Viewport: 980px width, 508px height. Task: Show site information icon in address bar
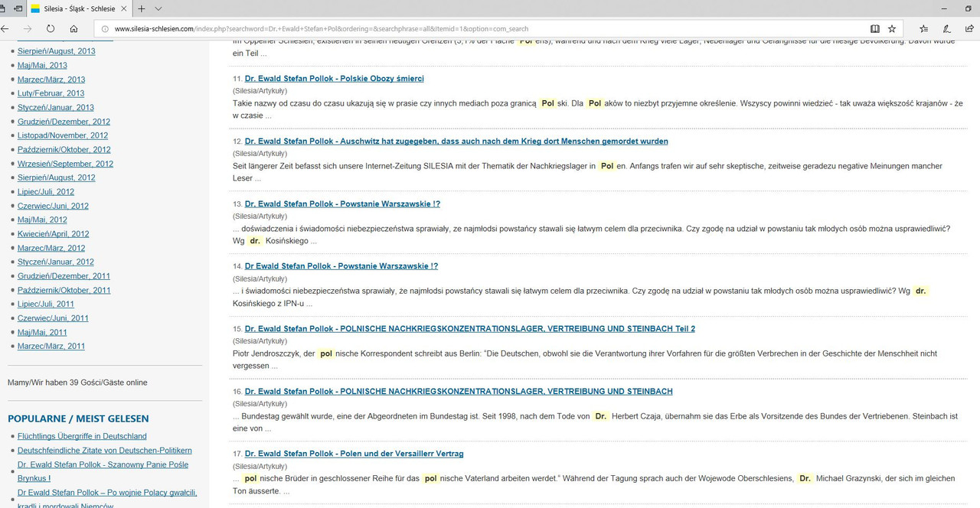[x=104, y=29]
